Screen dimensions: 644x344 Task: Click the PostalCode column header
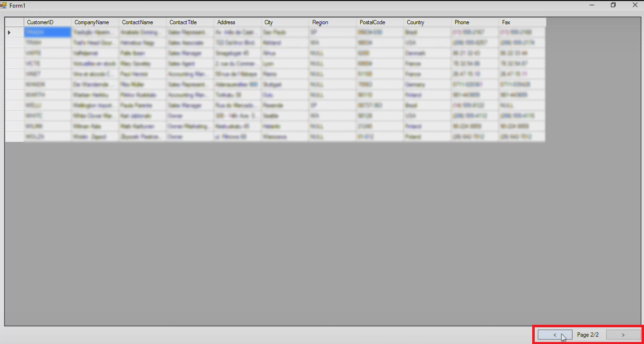click(380, 22)
